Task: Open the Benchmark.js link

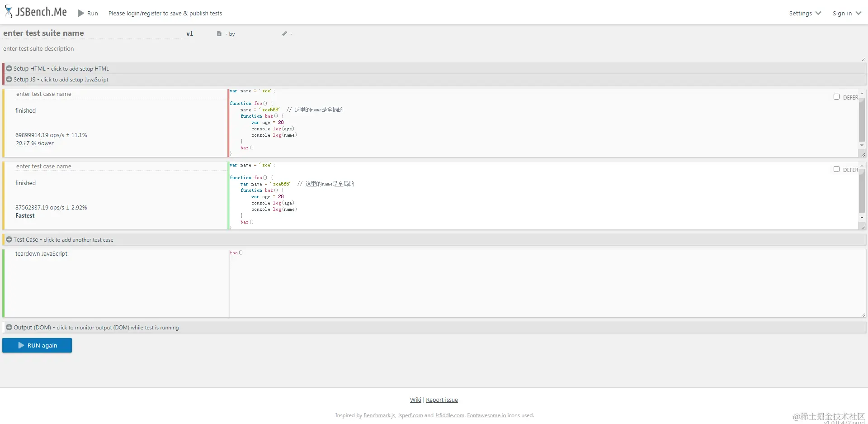Action: (380, 415)
